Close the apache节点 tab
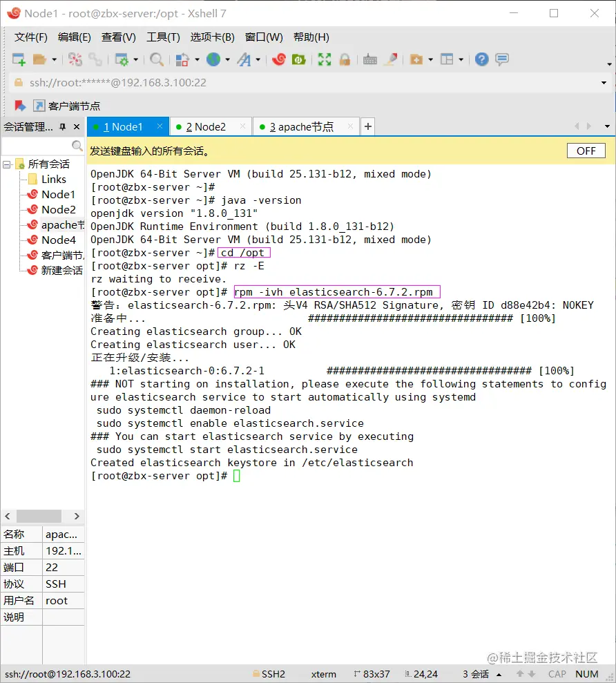Viewport: 616px width, 683px height. (x=350, y=126)
